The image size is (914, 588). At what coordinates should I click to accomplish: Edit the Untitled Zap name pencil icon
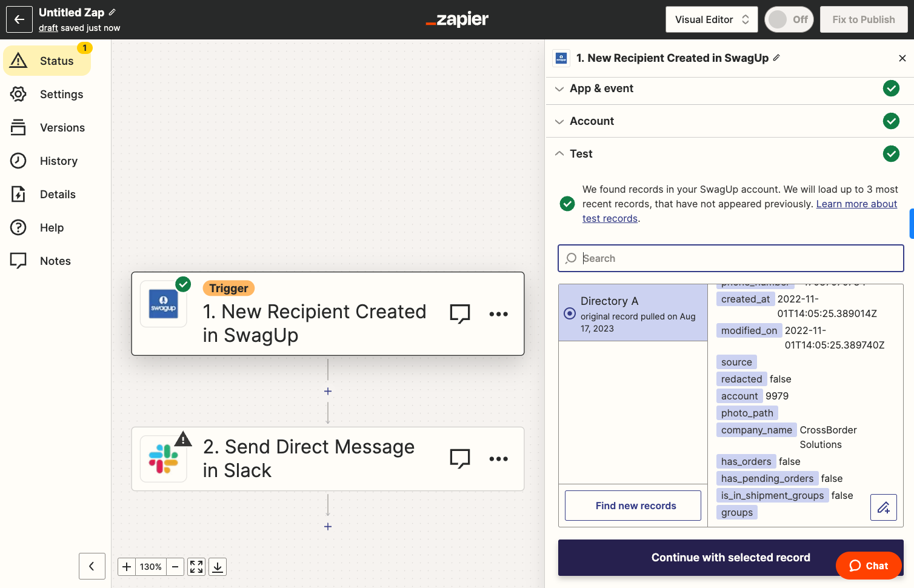tap(112, 12)
